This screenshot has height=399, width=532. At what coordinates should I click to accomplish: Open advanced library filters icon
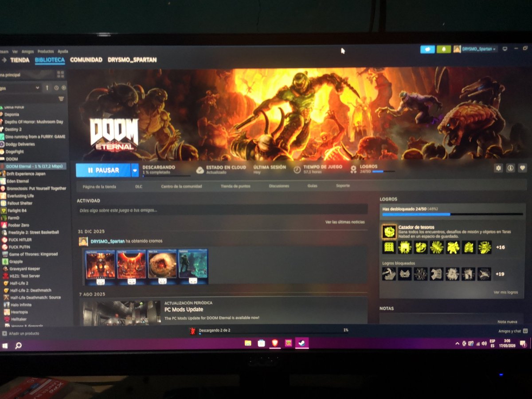[x=61, y=99]
